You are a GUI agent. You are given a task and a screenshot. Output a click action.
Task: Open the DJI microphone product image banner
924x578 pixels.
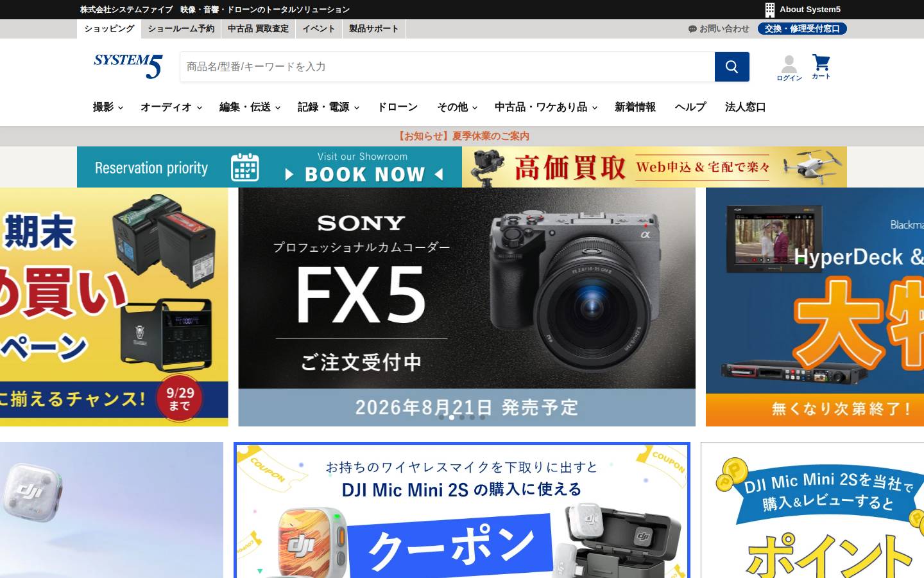point(112,510)
